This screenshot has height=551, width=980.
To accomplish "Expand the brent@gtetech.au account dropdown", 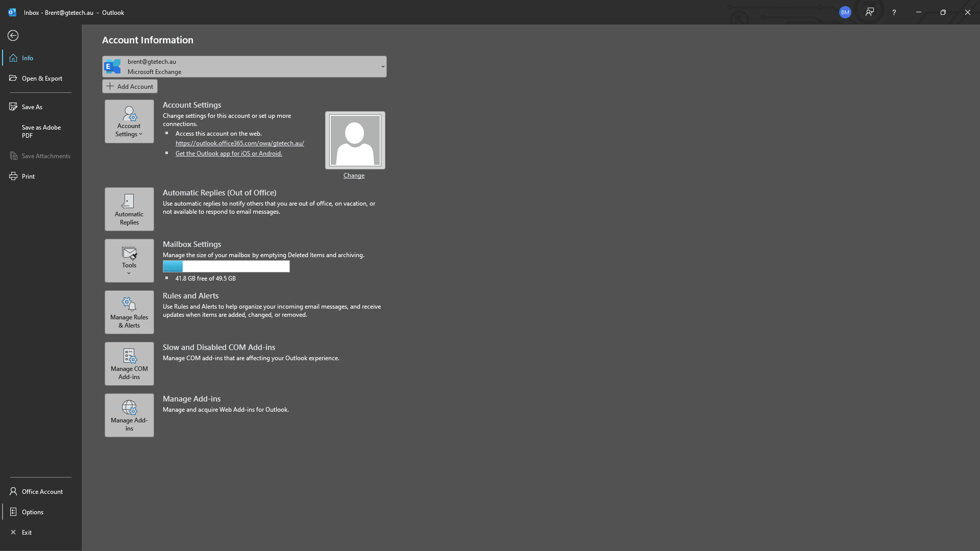I will [x=244, y=67].
